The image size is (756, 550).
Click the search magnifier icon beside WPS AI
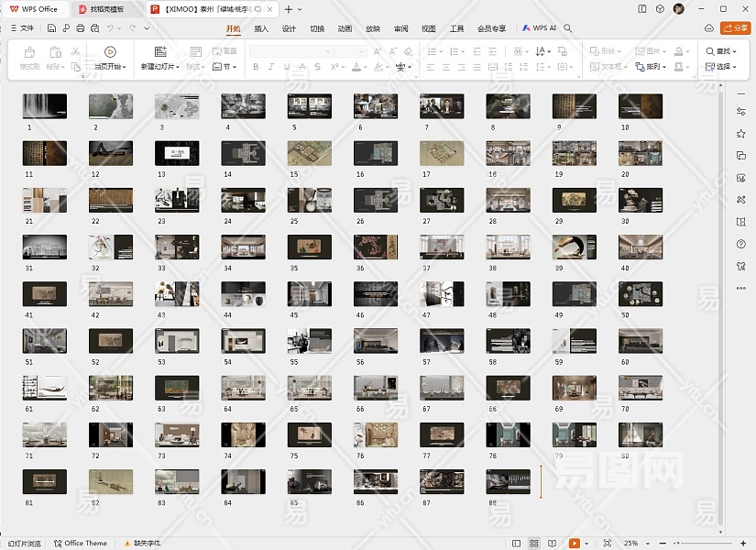coord(568,28)
